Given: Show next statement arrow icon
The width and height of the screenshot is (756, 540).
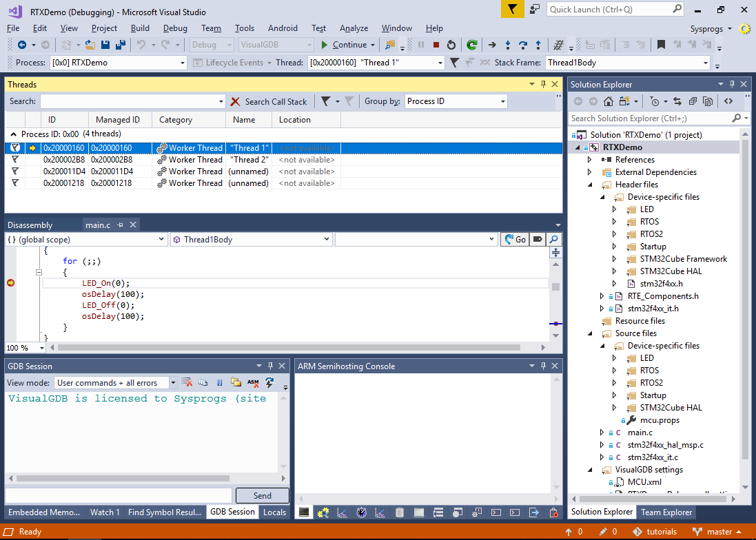Looking at the screenshot, I should point(492,45).
